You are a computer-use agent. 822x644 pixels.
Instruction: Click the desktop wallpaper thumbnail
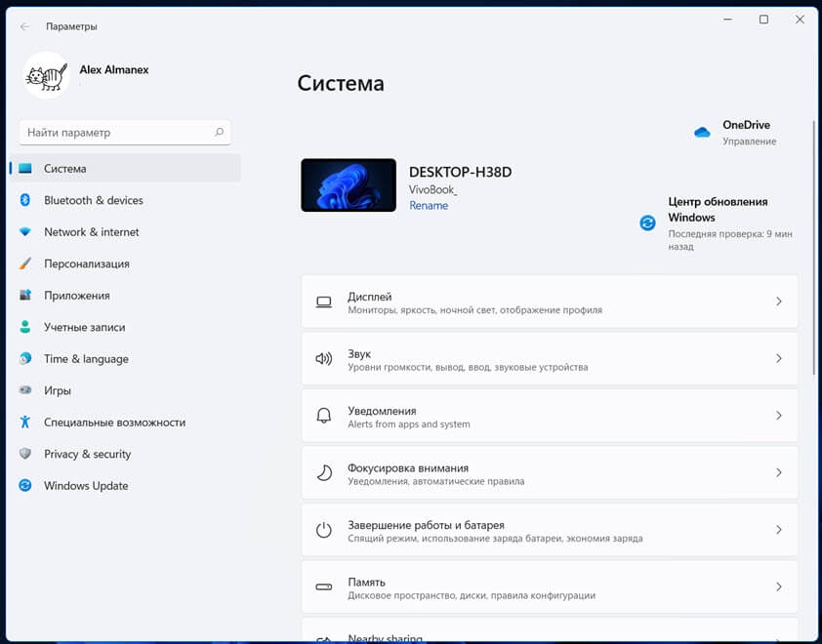coord(349,185)
